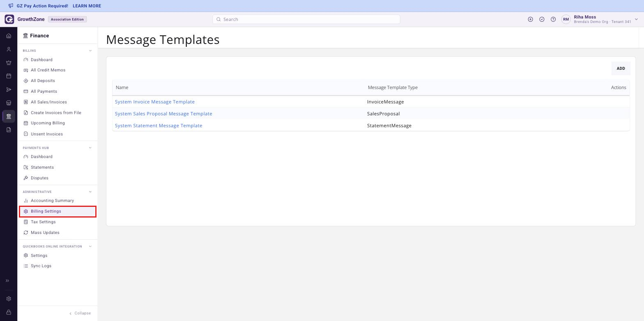Click the ADD button
This screenshot has height=321, width=644.
(621, 69)
